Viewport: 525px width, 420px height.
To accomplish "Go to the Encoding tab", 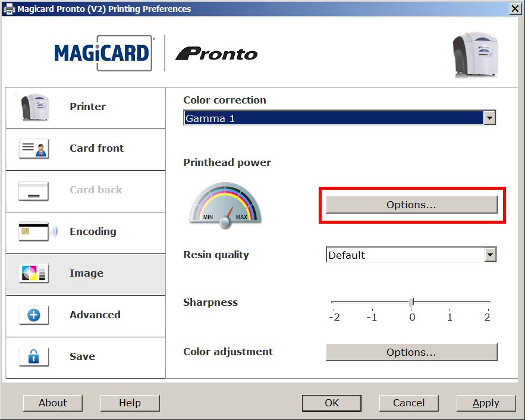I will tap(86, 233).
